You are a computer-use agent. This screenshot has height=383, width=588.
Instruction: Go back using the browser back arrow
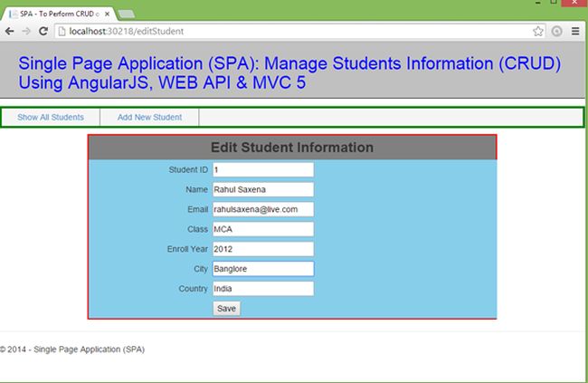pyautogui.click(x=9, y=31)
